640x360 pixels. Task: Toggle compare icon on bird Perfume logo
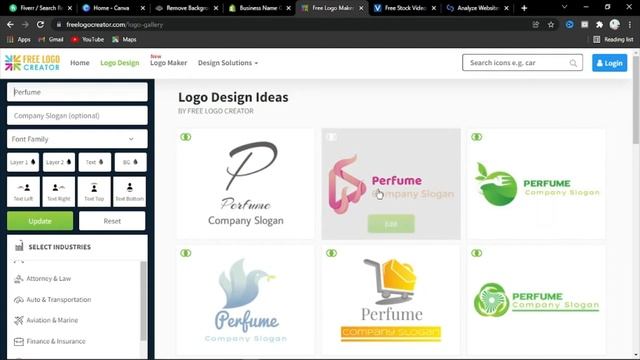point(185,253)
